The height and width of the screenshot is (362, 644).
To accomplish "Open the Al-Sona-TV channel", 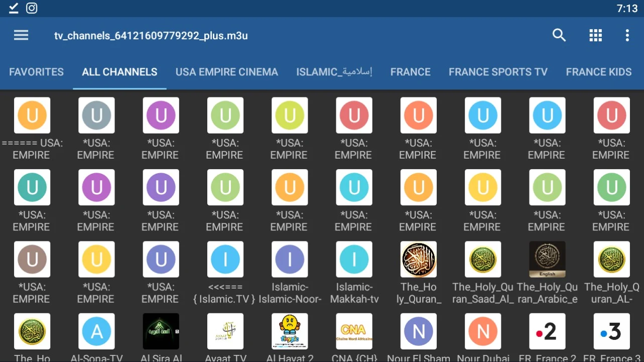I will click(96, 337).
